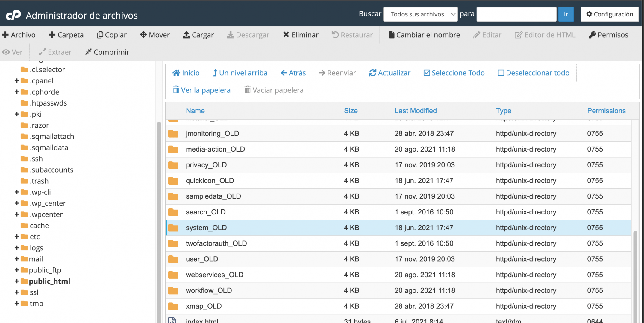Click the Copiar toolbar button
Viewport: 644px width, 323px height.
pyautogui.click(x=112, y=35)
